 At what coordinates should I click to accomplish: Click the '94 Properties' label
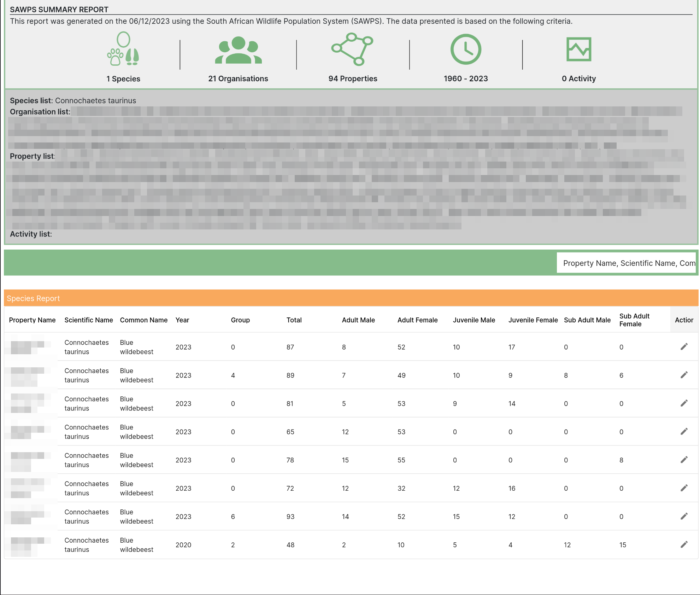(353, 78)
